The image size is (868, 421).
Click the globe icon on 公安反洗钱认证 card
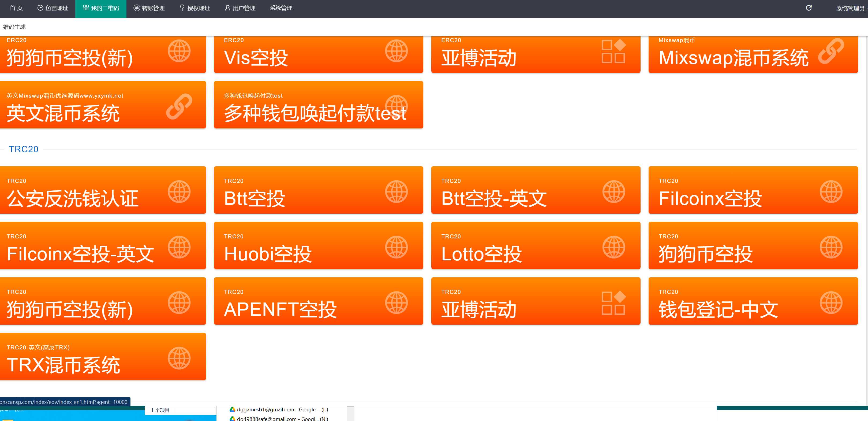(179, 192)
